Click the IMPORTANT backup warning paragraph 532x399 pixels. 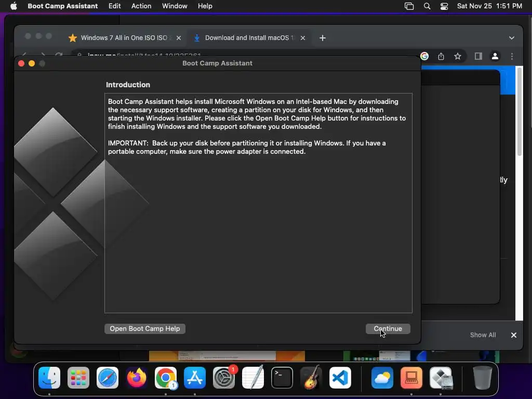click(x=247, y=147)
